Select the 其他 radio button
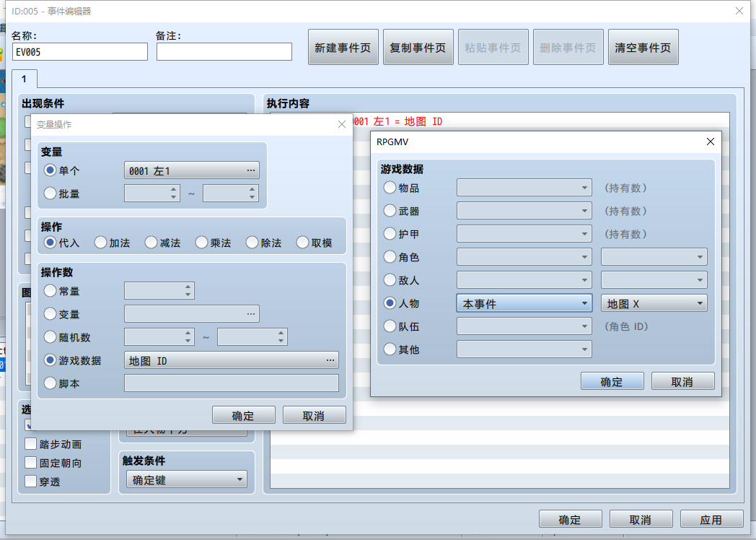Viewport: 756px width, 540px height. (390, 349)
